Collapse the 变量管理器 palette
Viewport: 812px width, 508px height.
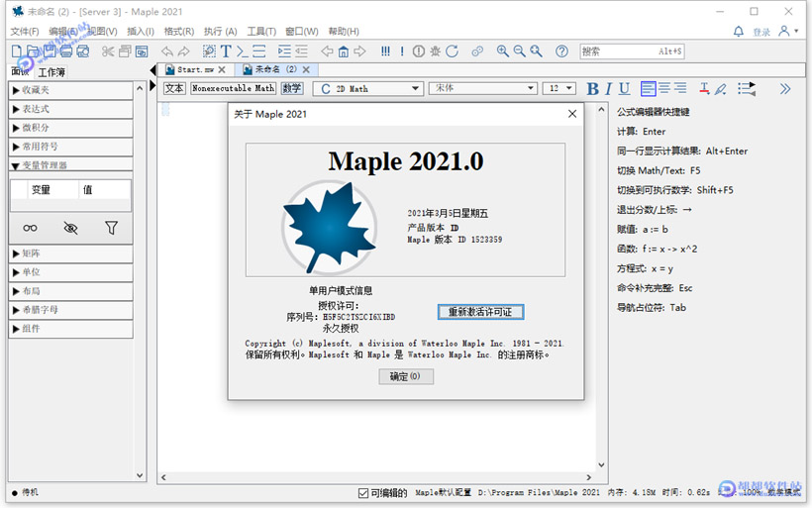71,165
